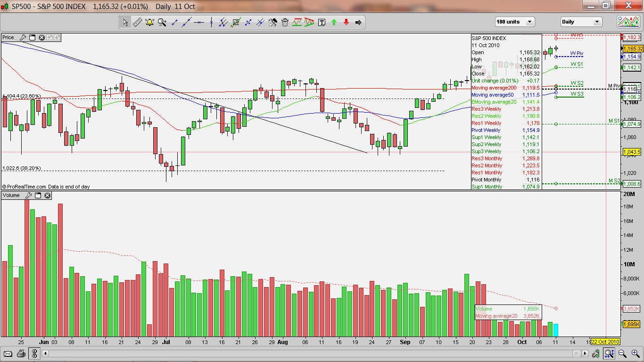The height and width of the screenshot is (362, 644).
Task: Maximize the Volume panel window icon
Action: [38, 195]
